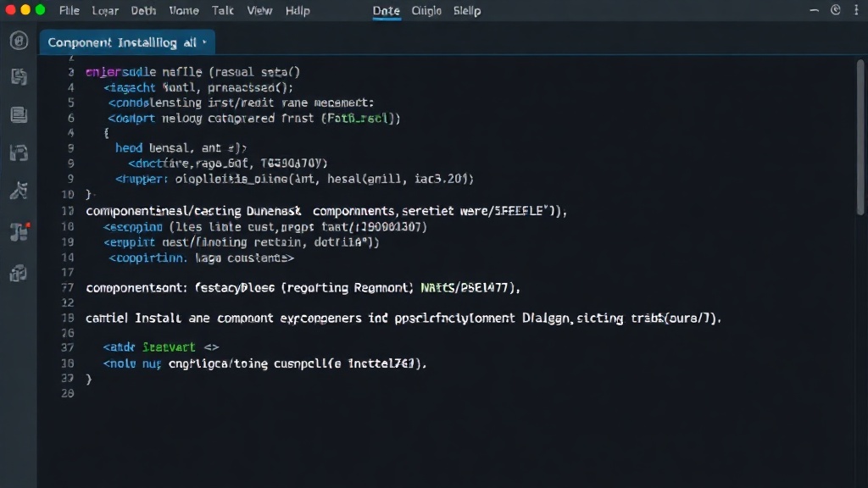The width and height of the screenshot is (868, 488).
Task: Click the "camtiel Install" code line
Action: [x=403, y=319]
